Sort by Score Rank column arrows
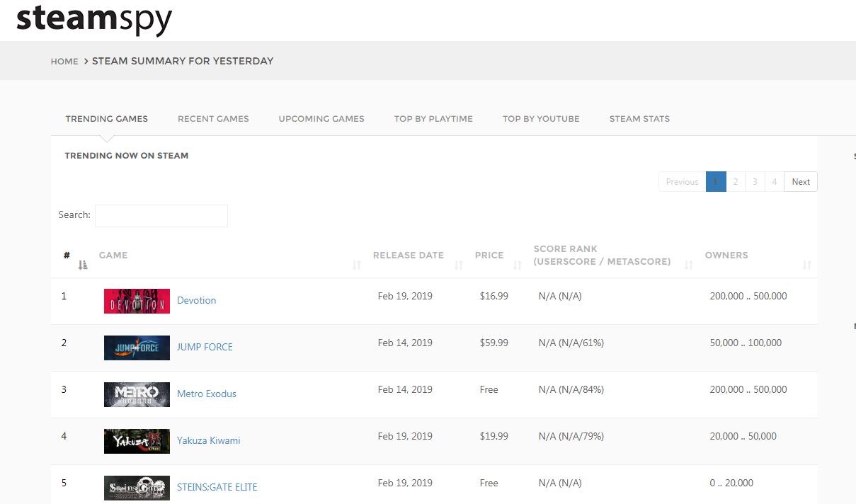 [x=689, y=265]
